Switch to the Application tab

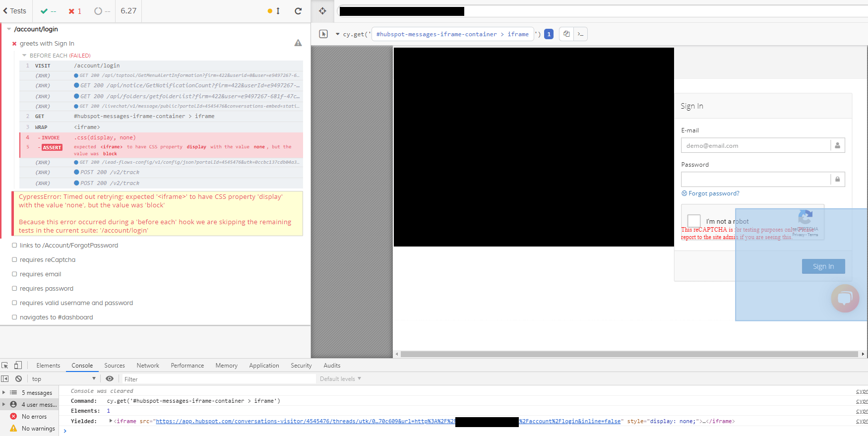coord(264,366)
